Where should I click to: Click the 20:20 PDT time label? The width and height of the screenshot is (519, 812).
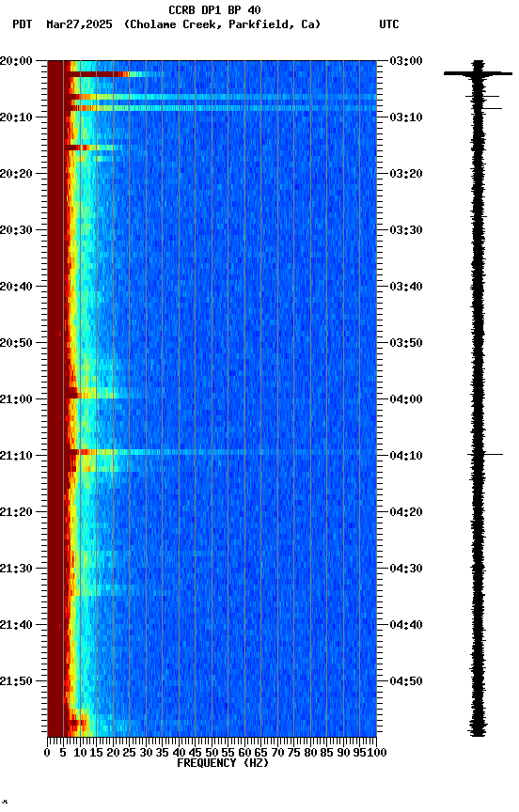tap(16, 174)
